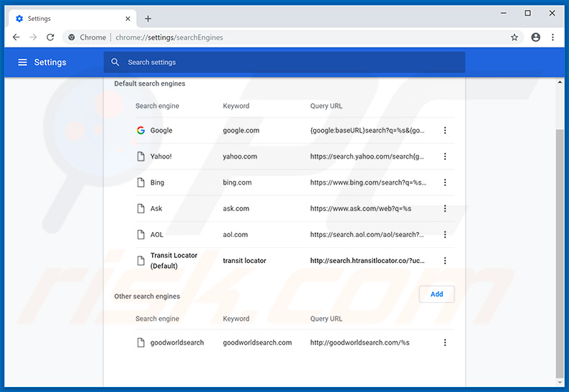Click the goodworldsearch.com keyword
Image resolution: width=569 pixels, height=392 pixels.
(x=257, y=342)
